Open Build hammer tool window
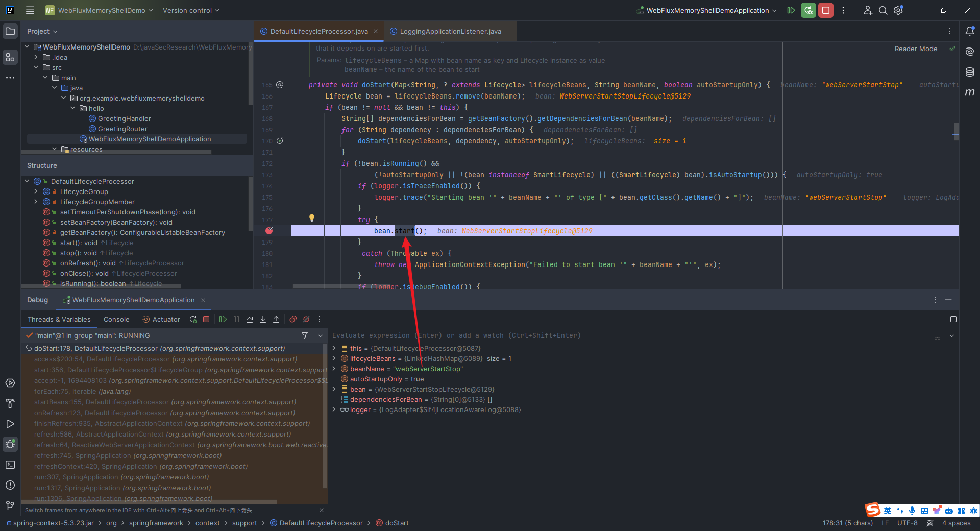 point(10,403)
